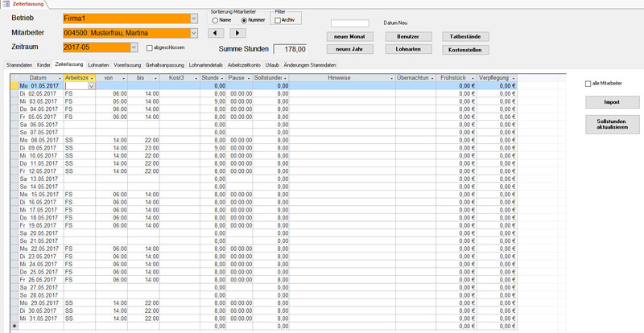Open the bis column filter arrow

(x=156, y=78)
